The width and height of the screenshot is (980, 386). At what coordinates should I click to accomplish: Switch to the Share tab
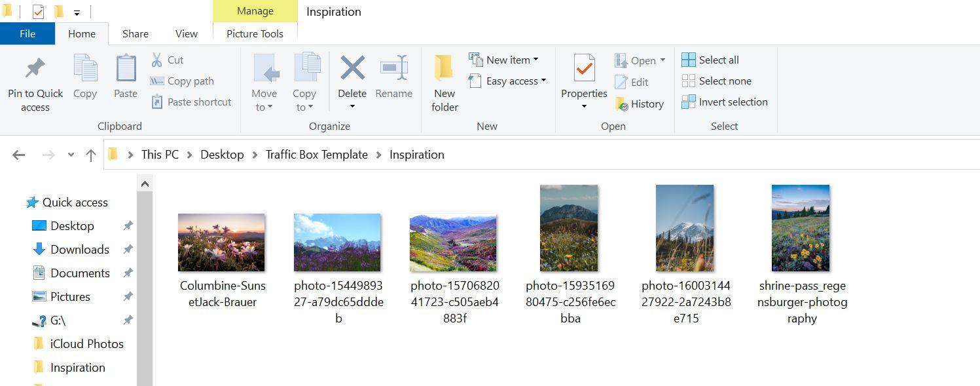pos(135,33)
